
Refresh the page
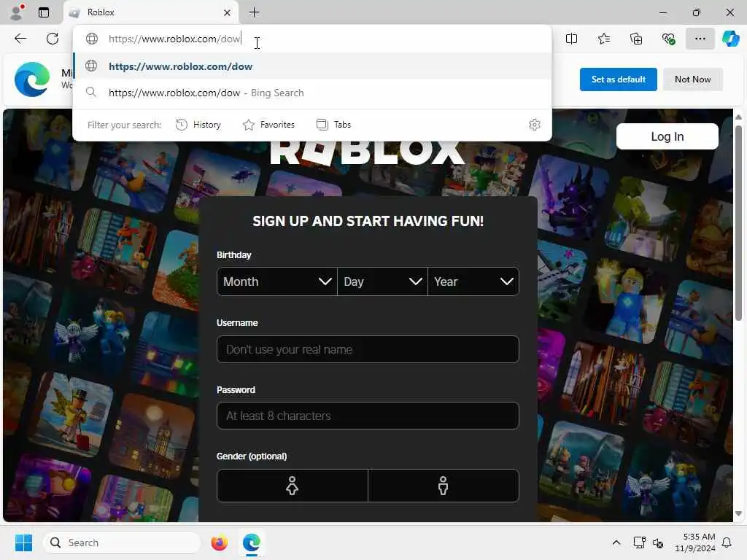coord(53,39)
